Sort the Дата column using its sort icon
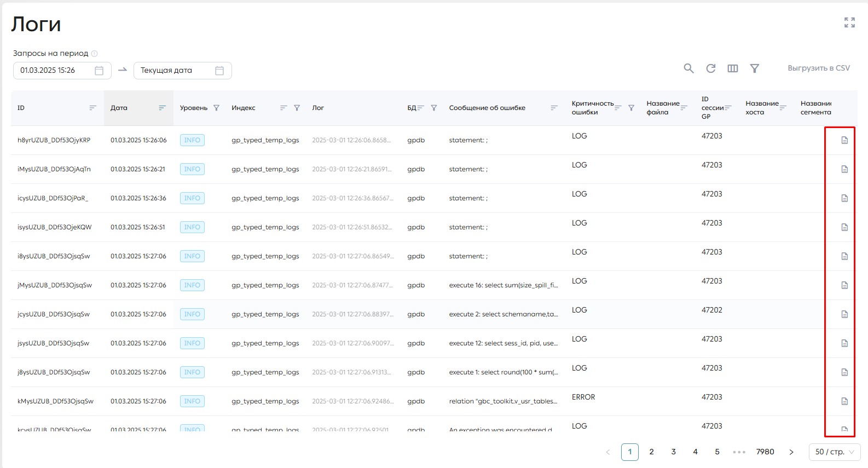Screen dimensions: 868x468 162,108
